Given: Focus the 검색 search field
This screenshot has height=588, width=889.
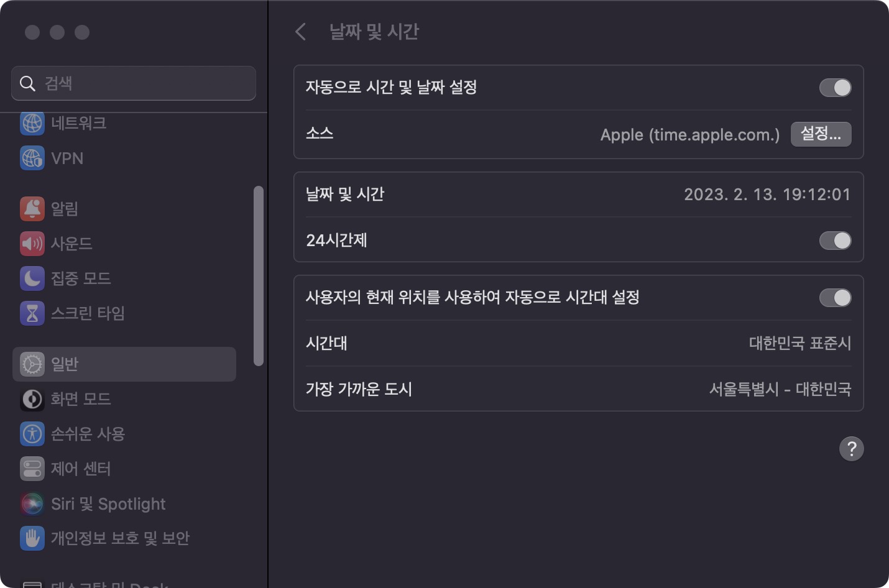Looking at the screenshot, I should [134, 83].
